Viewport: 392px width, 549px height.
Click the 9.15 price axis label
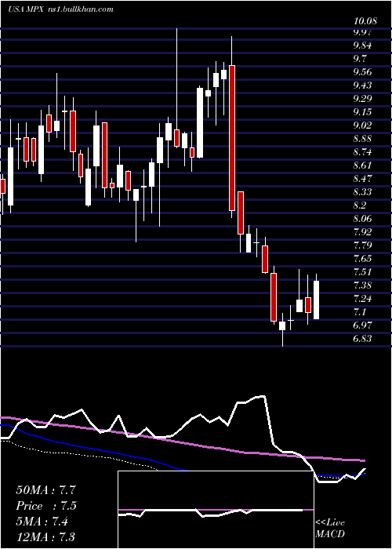364,112
